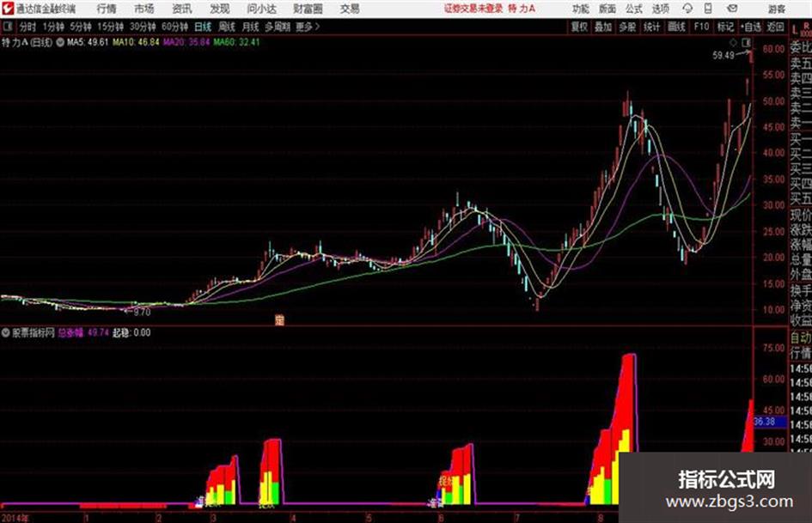Expand the indicator menu circle beside 特力A(日线)
This screenshot has width=812, height=523.
60,42
